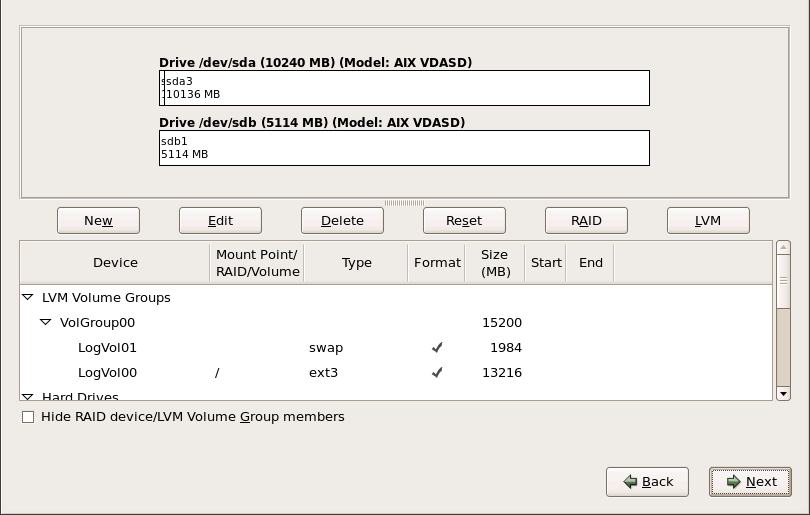The image size is (810, 515).
Task: Collapse the LVM Volume Groups tree node
Action: point(28,298)
